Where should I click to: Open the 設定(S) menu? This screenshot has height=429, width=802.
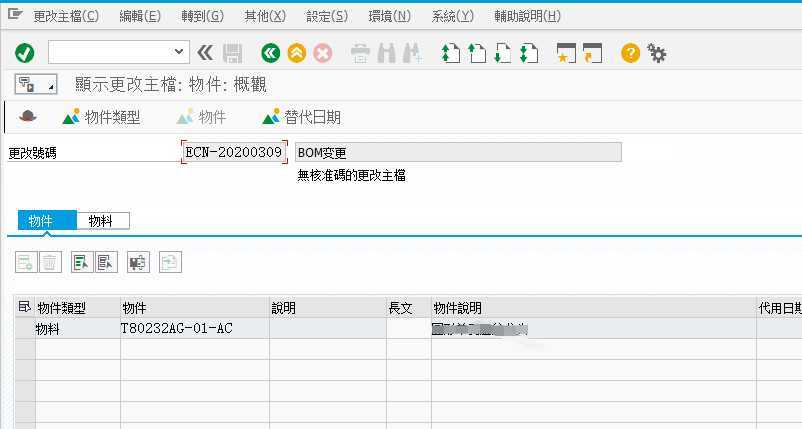[x=327, y=16]
